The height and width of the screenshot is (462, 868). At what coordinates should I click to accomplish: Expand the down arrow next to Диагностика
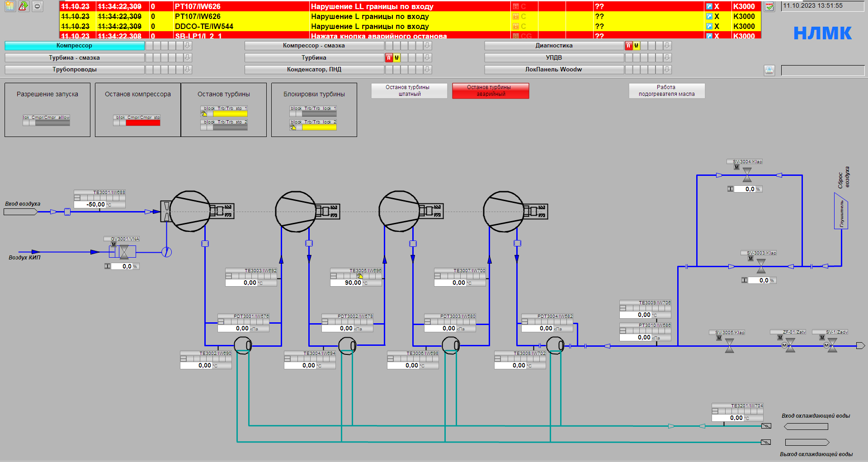click(x=667, y=45)
